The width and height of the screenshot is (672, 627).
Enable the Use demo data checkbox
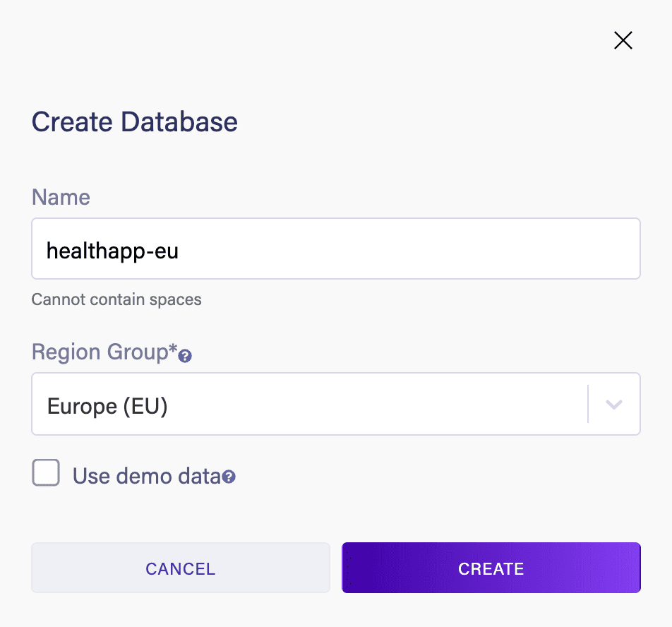point(46,473)
